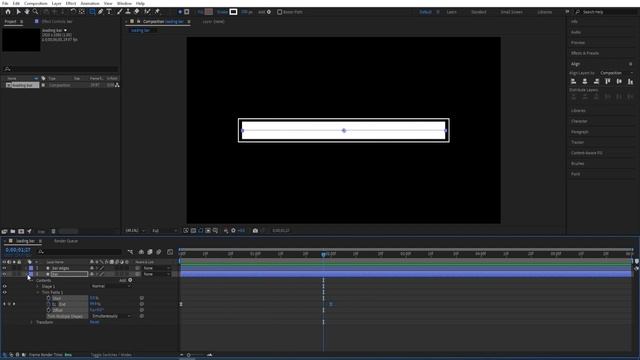
Task: Open the Graph Editor in timeline
Action: [x=170, y=252]
